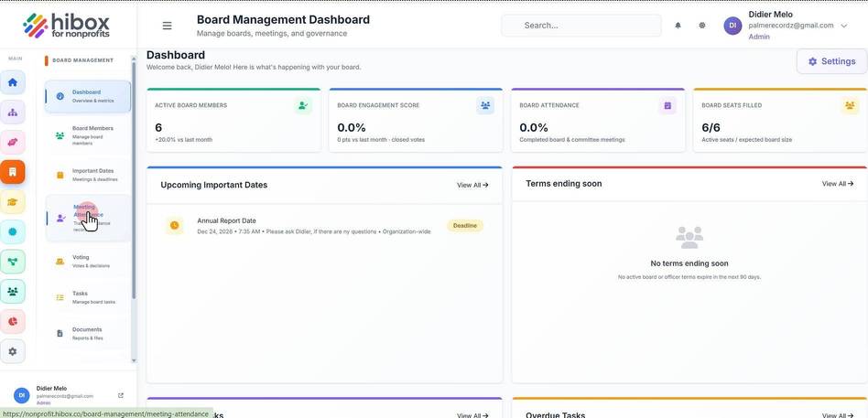Image resolution: width=868 pixels, height=418 pixels.
Task: Open Board Members menu item
Action: pyautogui.click(x=88, y=135)
